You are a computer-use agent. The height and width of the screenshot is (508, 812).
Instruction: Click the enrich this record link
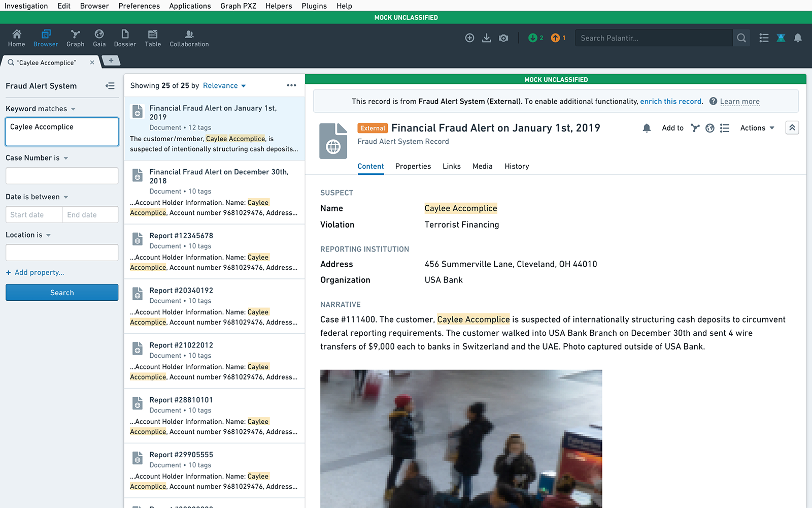pos(671,101)
